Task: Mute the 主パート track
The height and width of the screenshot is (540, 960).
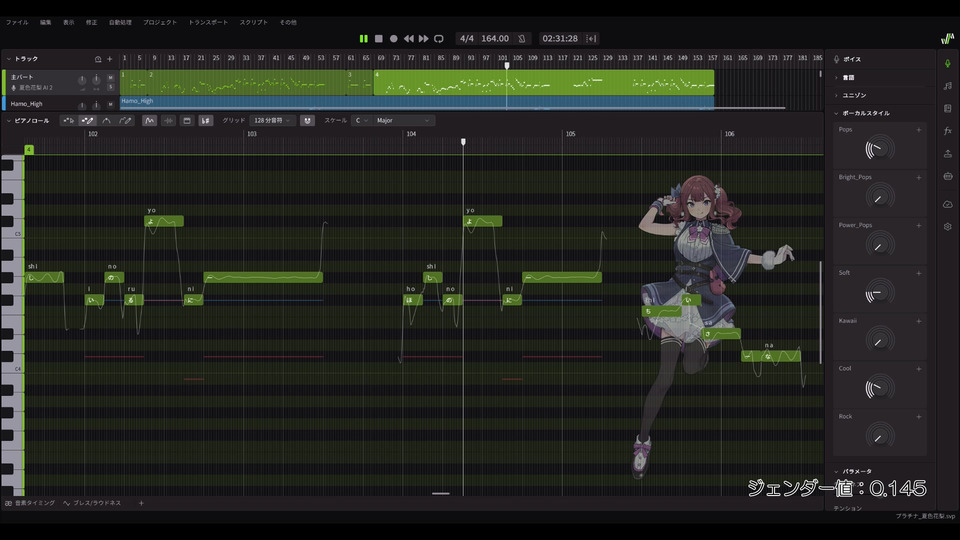Action: click(110, 76)
